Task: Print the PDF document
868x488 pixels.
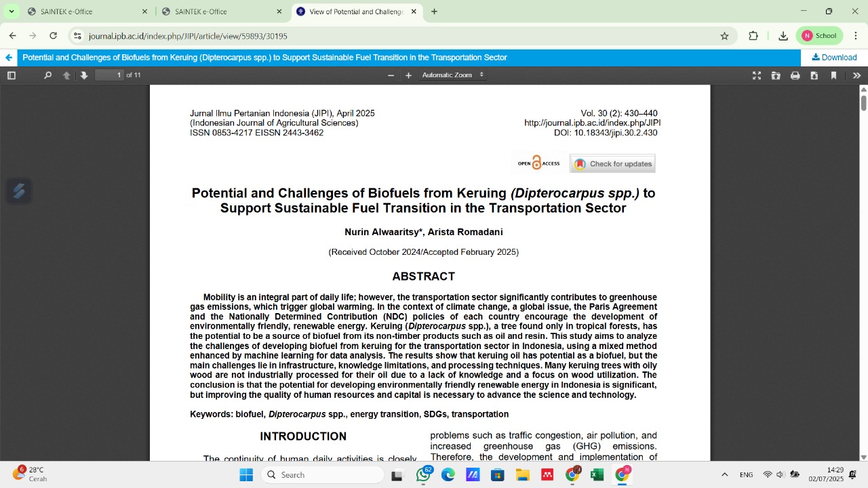Action: [x=795, y=75]
